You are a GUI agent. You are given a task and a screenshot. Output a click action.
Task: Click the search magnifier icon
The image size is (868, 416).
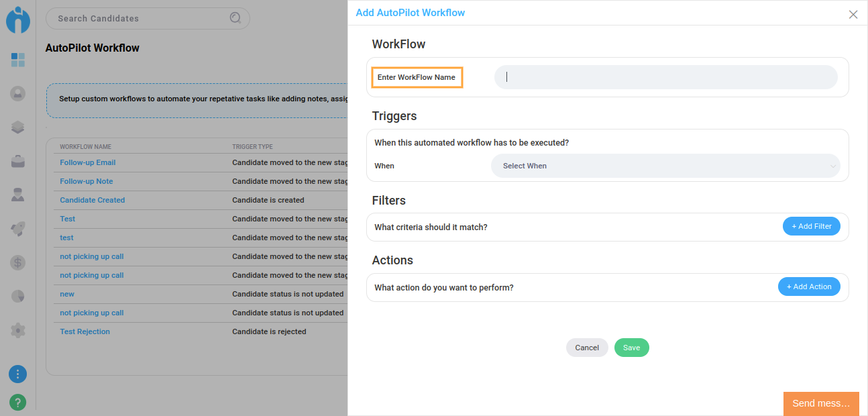(235, 18)
